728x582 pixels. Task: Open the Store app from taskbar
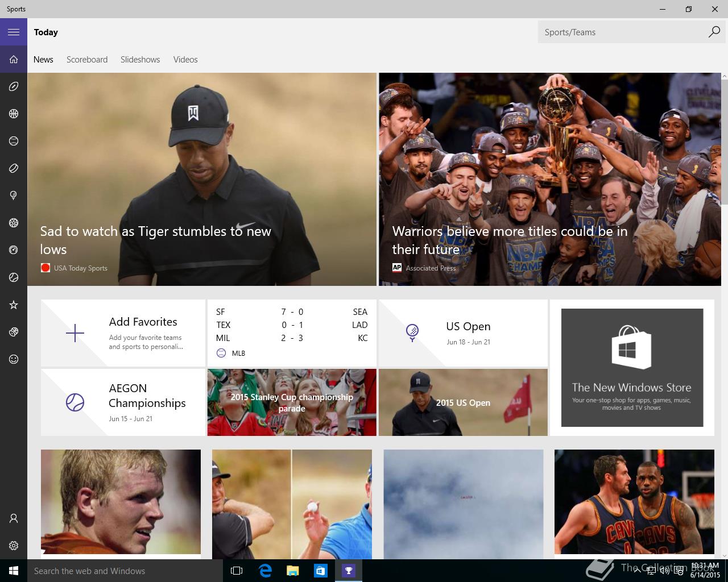point(320,571)
